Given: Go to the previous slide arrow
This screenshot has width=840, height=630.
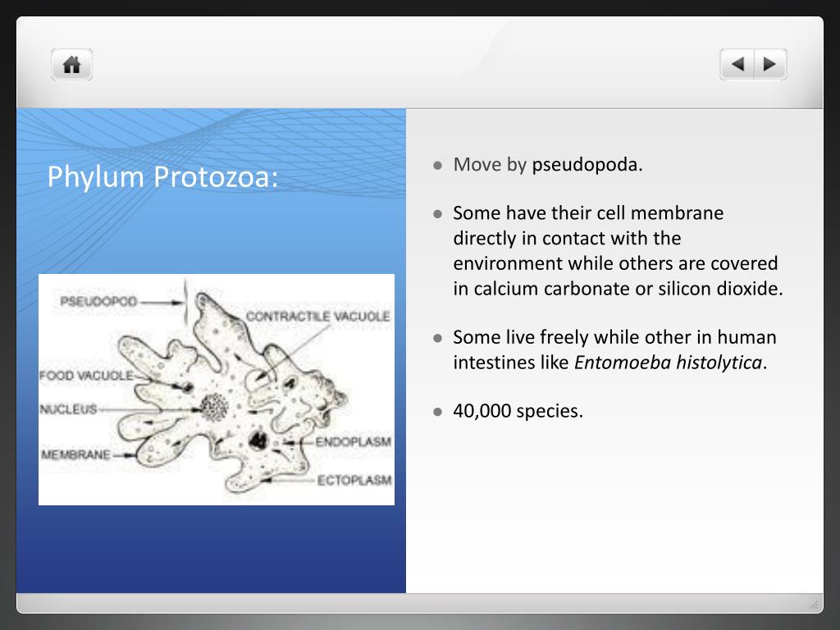Looking at the screenshot, I should click(737, 65).
